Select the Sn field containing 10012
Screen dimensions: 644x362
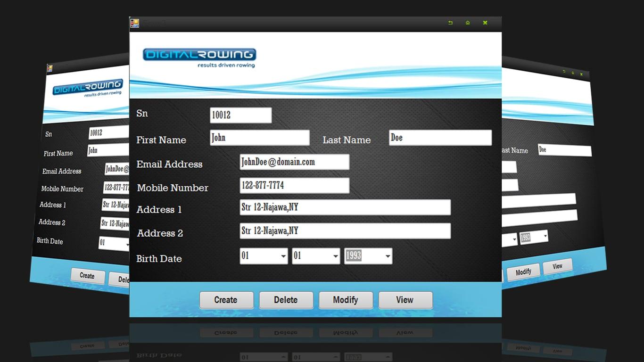pyautogui.click(x=240, y=115)
